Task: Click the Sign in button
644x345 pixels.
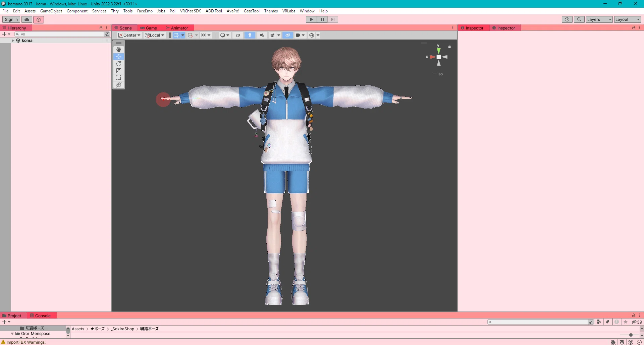Action: point(11,19)
